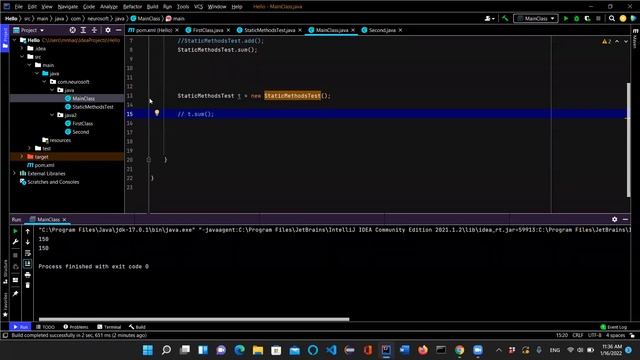The height and width of the screenshot is (360, 640).
Task: Click Collapse All in Project panel
Action: pos(94,30)
